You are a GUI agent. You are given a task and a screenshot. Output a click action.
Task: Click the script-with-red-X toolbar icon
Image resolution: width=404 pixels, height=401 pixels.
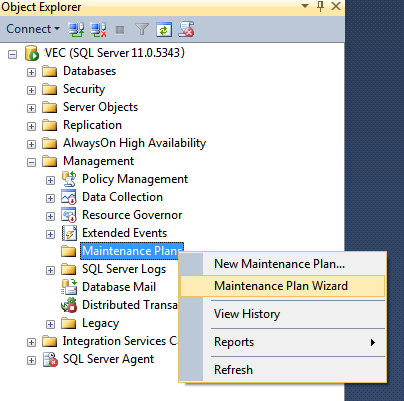tap(186, 29)
